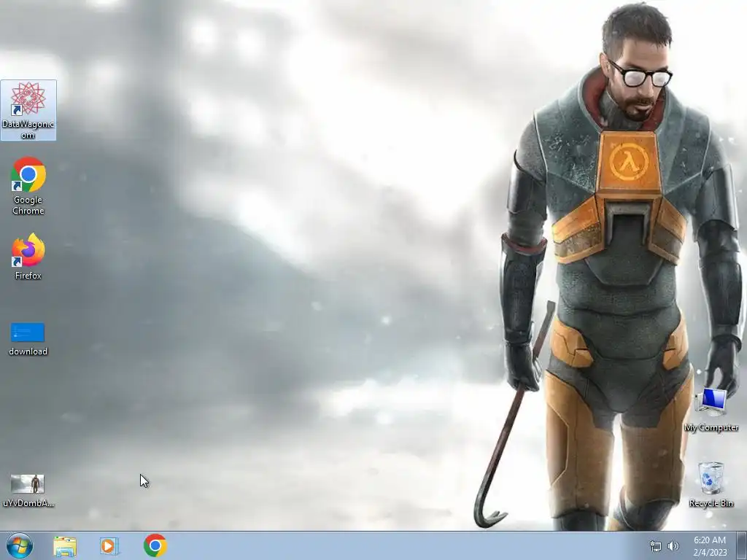
Task: Select the Google Chrome desktop shortcut
Action: 28,186
